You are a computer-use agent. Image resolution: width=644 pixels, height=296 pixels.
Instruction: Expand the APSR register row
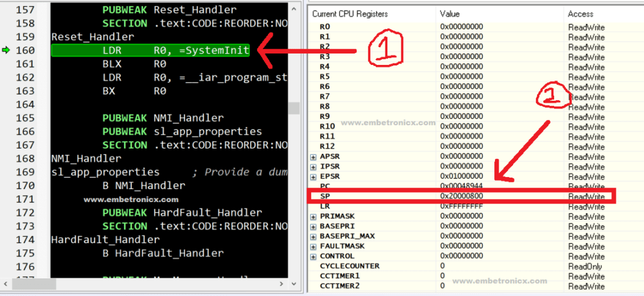coord(313,157)
